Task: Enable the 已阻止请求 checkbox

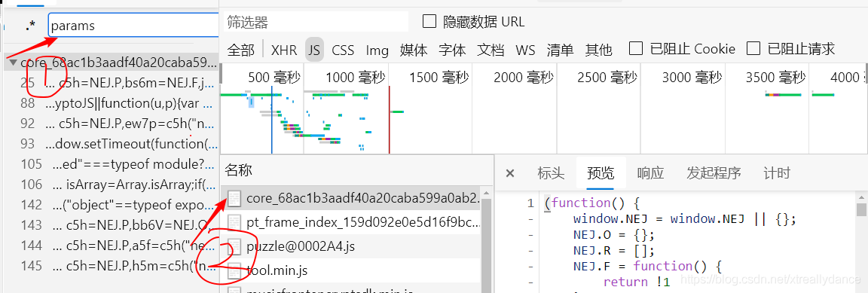Action: point(753,49)
